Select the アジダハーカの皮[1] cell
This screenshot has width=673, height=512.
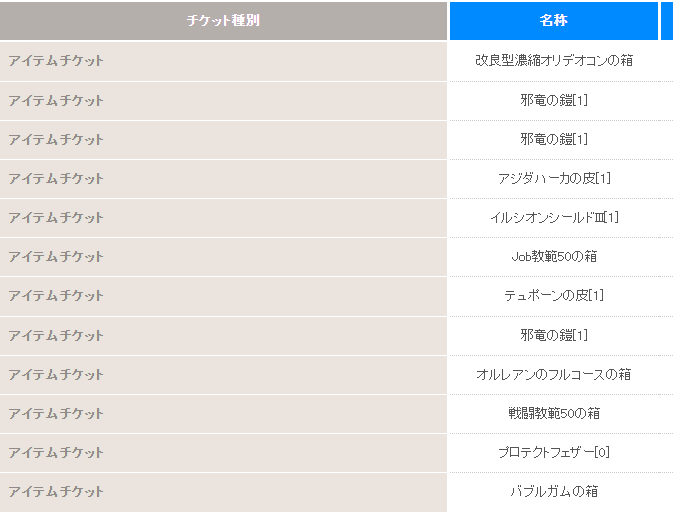point(553,178)
